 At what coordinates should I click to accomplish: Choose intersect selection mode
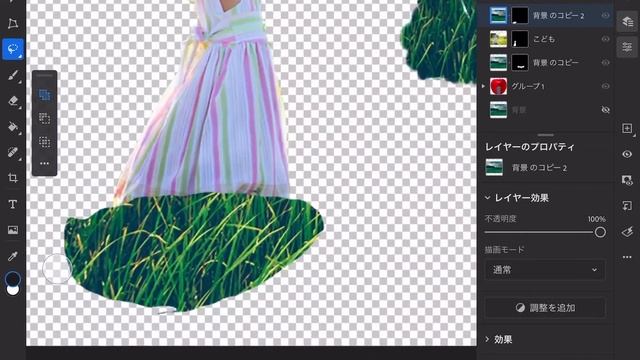44,142
